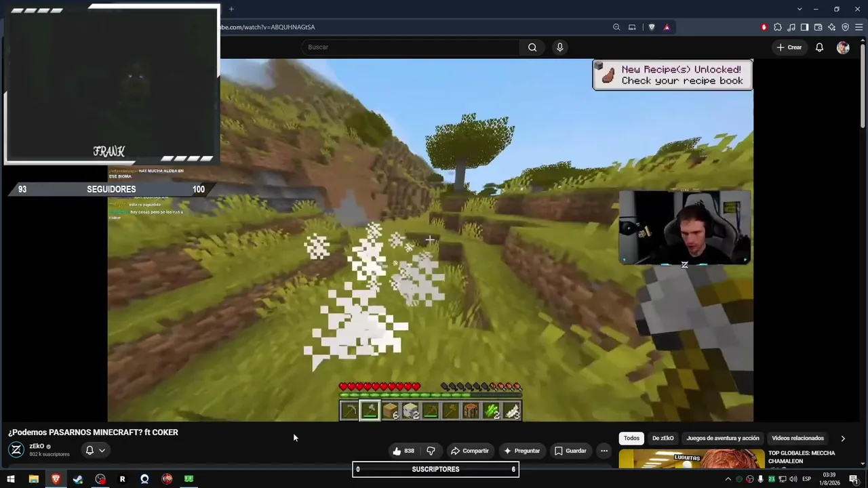Screen dimensions: 868x488
Task: Open the zEKO channel name link
Action: point(37,447)
